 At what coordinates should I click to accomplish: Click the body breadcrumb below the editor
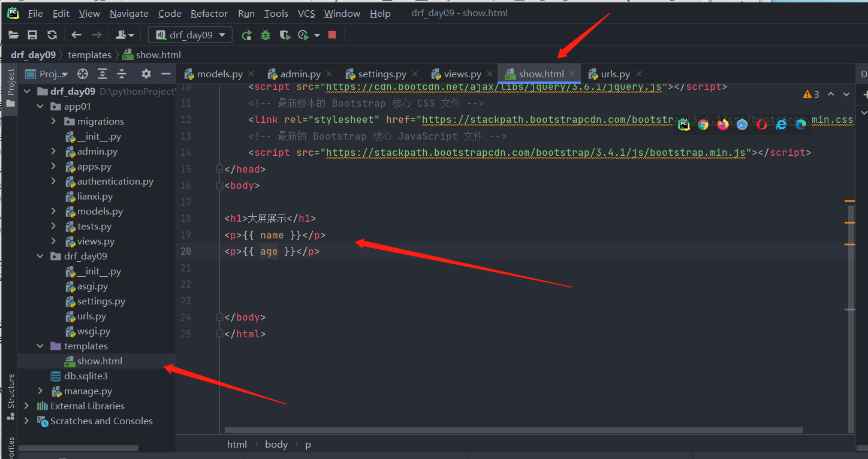pos(276,445)
